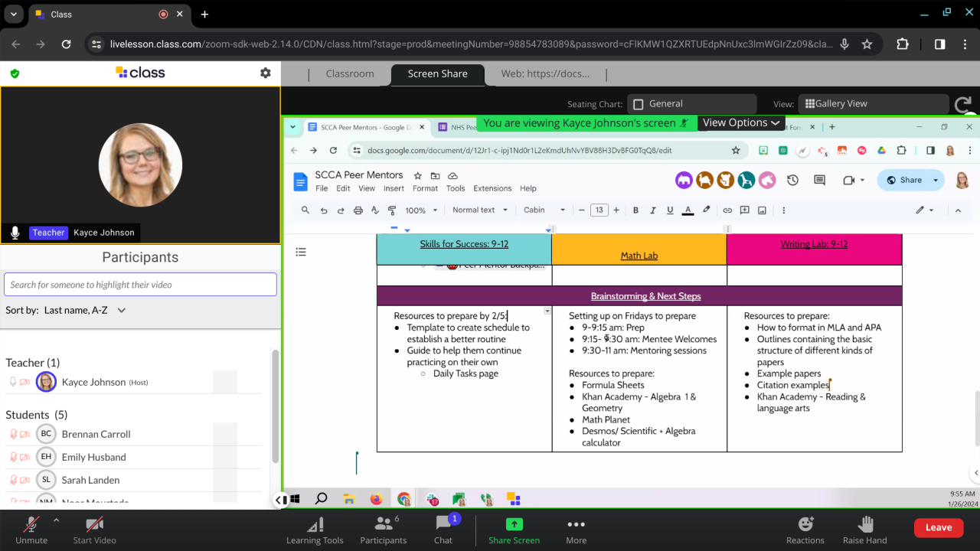Open the Brainstorming & Next Steps link
Image resolution: width=980 pixels, height=551 pixels.
(645, 296)
